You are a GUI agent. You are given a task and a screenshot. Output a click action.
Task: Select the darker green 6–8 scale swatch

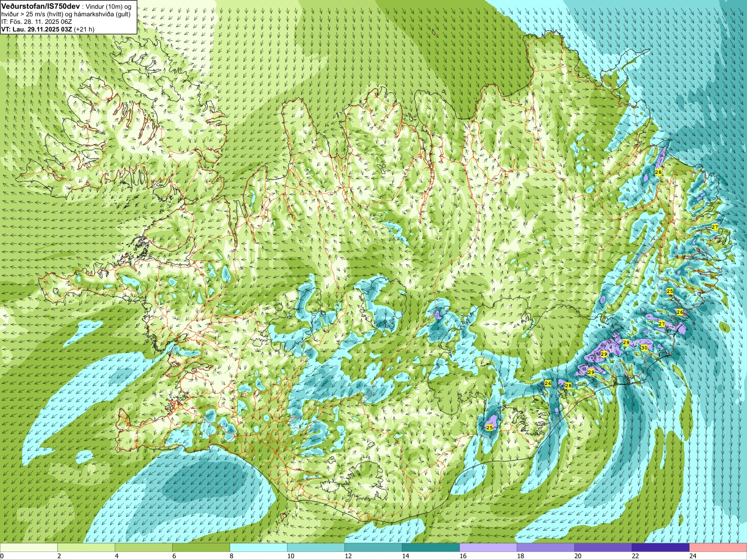201,548
